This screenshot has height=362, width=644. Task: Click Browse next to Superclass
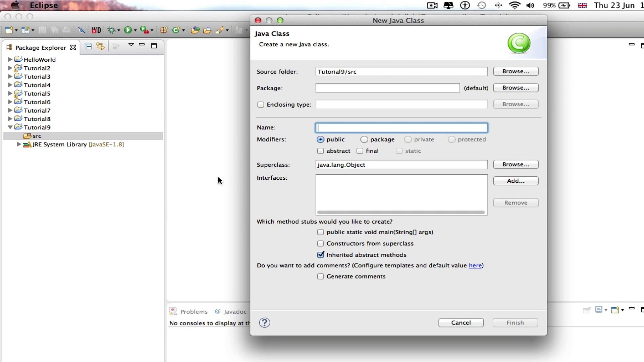tap(516, 165)
